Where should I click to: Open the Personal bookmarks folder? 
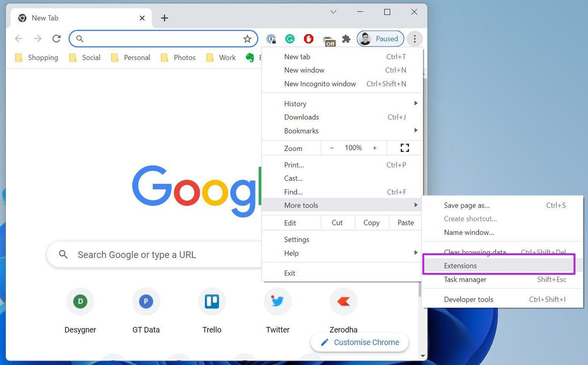click(x=131, y=57)
